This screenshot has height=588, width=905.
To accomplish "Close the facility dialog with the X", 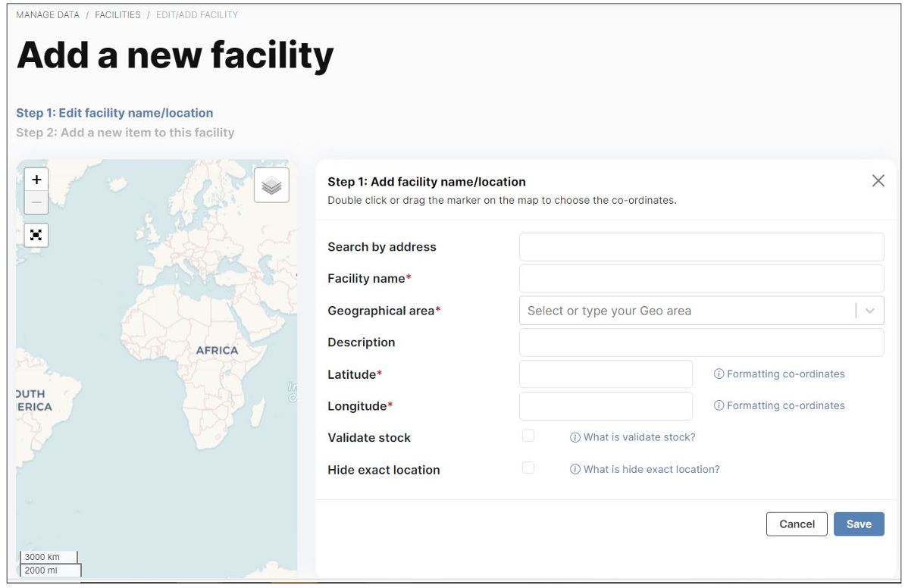I will (878, 180).
